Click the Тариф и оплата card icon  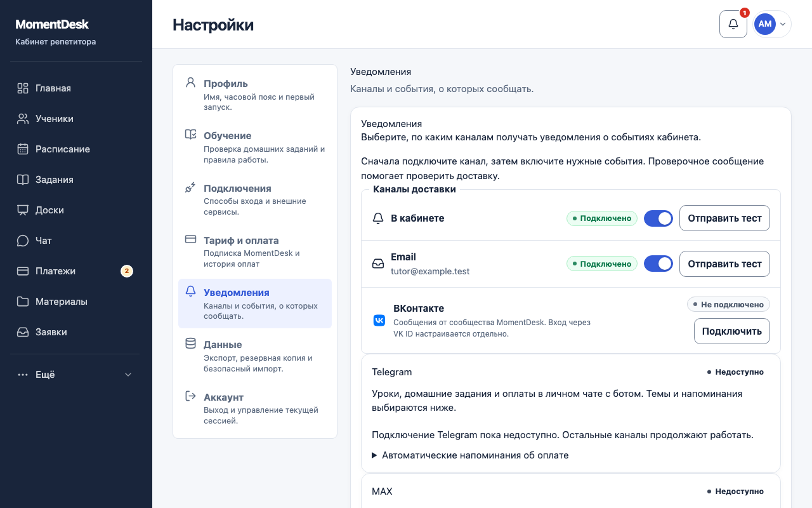pos(190,239)
